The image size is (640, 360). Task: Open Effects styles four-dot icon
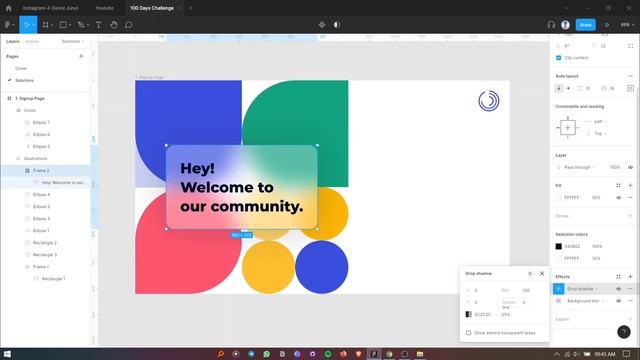pos(618,277)
